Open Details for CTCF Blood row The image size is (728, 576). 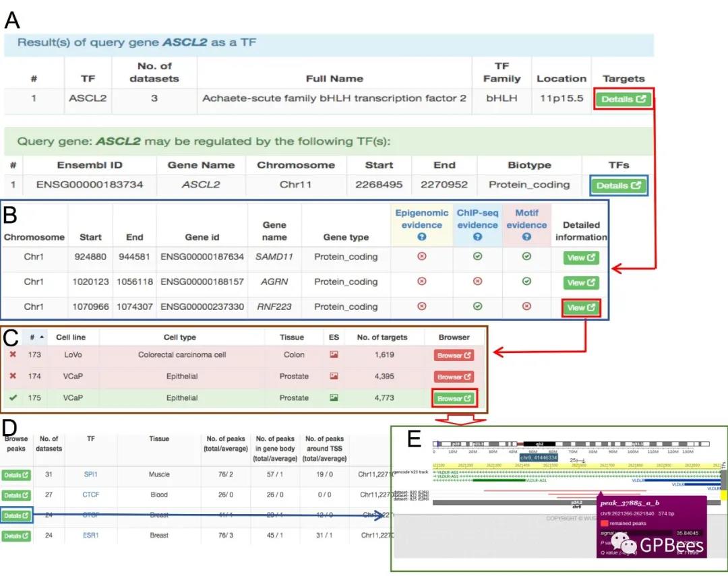pyautogui.click(x=16, y=495)
